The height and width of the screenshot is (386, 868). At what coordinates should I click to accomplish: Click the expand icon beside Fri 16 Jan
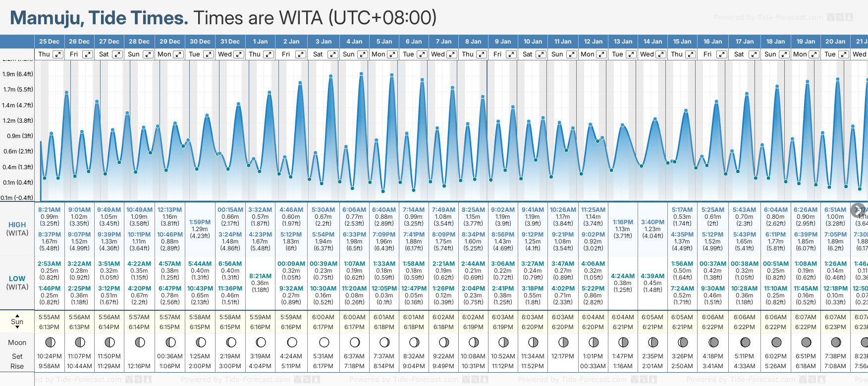pyautogui.click(x=721, y=54)
